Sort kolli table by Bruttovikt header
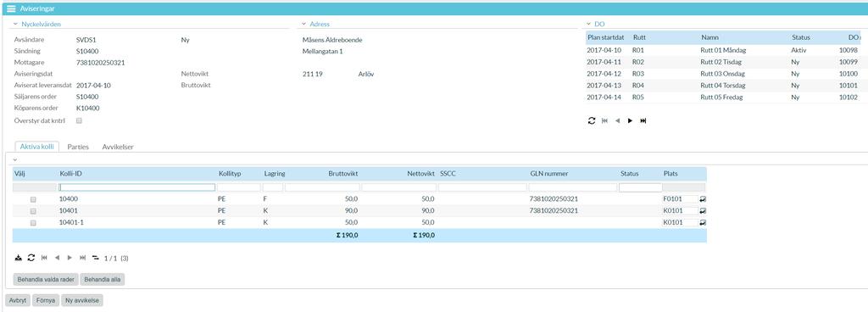 point(343,174)
